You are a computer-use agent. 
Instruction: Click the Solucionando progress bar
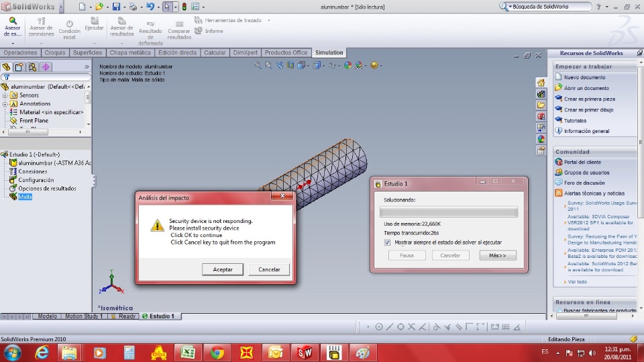(449, 212)
